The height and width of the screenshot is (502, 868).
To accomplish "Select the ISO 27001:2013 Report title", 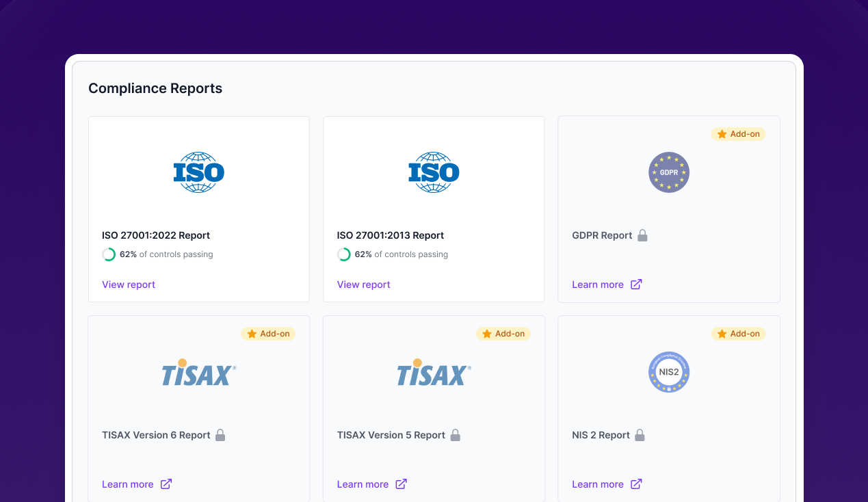I will tap(391, 235).
